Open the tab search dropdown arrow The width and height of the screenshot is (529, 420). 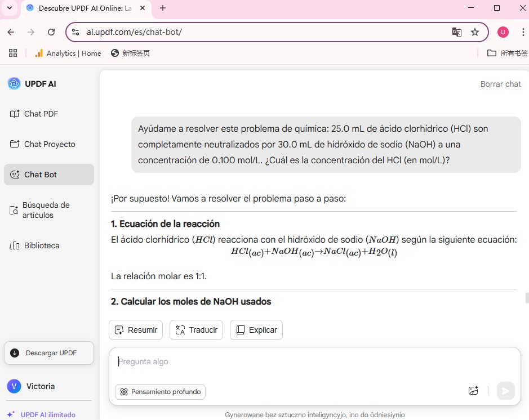(10, 8)
